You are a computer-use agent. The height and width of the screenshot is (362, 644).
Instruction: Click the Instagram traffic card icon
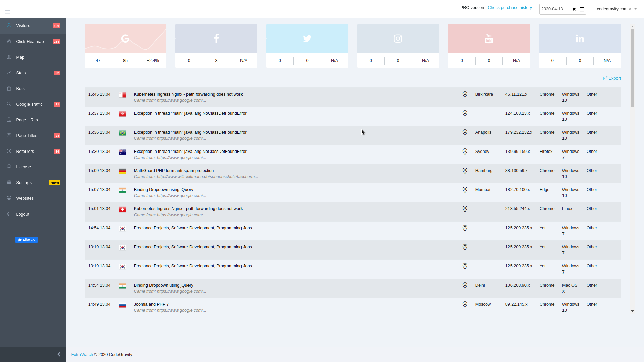click(398, 39)
